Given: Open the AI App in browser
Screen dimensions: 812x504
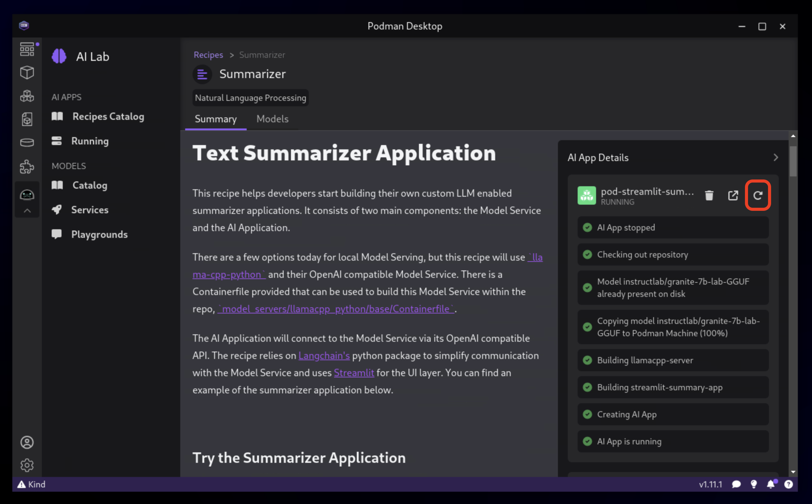Looking at the screenshot, I should click(x=733, y=195).
